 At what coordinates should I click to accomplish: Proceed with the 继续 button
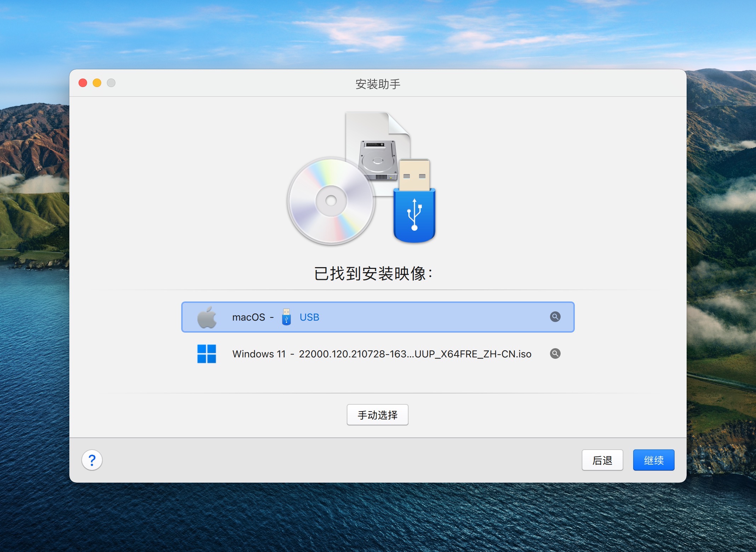pyautogui.click(x=654, y=460)
